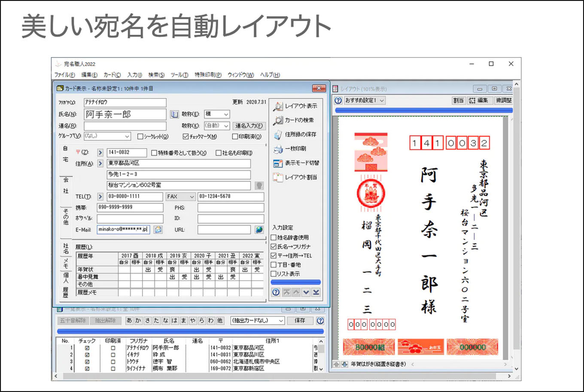This screenshot has height=392, width=584.
Task: Jump to first card arrow button
Action: (286, 292)
